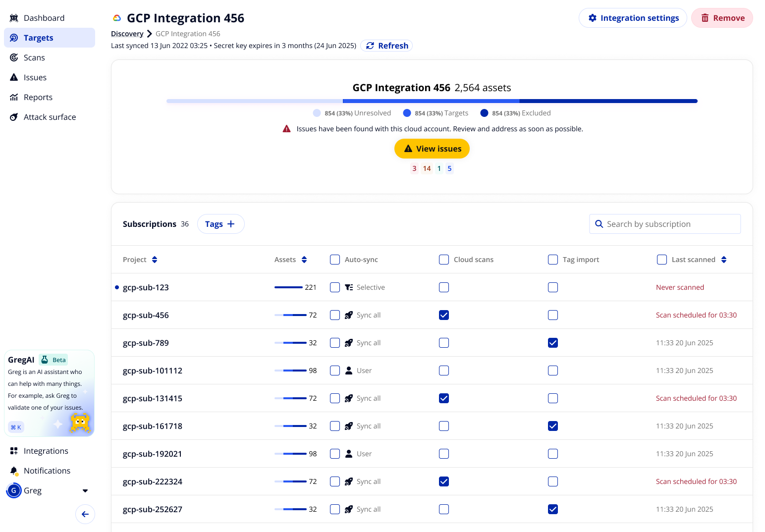This screenshot has width=765, height=532.
Task: Sort table by Project column
Action: [155, 260]
